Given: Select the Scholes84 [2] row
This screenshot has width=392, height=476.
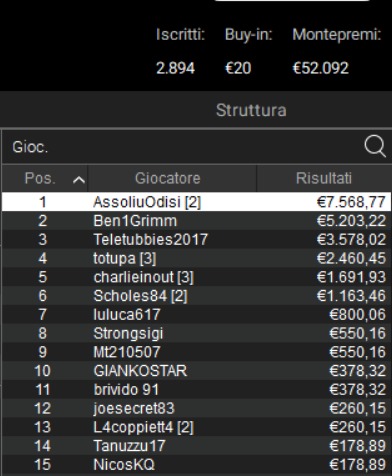Looking at the screenshot, I should (x=196, y=296).
